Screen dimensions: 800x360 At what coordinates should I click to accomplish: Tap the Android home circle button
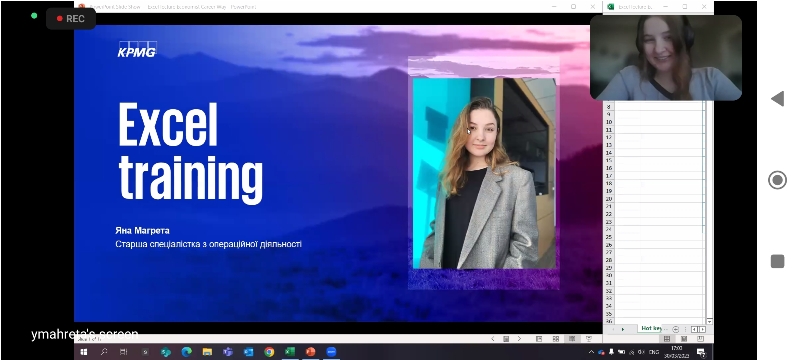coord(777,180)
